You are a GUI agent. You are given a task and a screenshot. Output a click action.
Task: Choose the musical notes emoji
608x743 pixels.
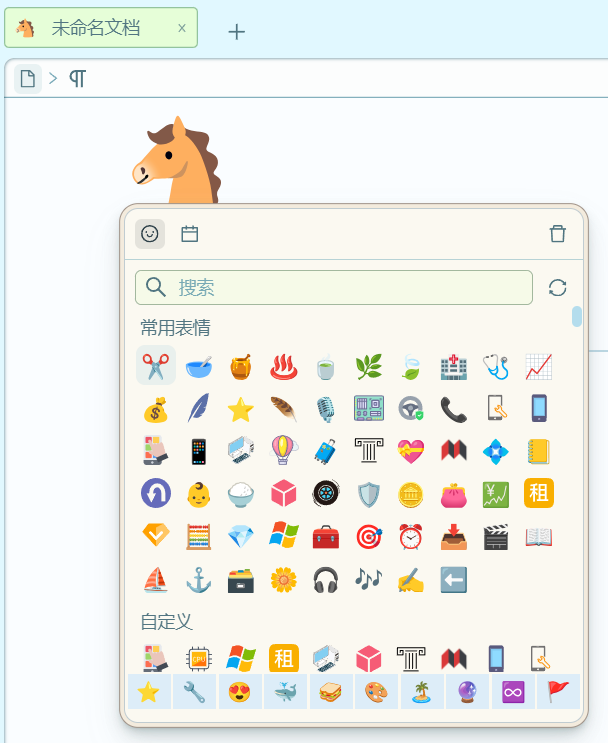coord(369,580)
